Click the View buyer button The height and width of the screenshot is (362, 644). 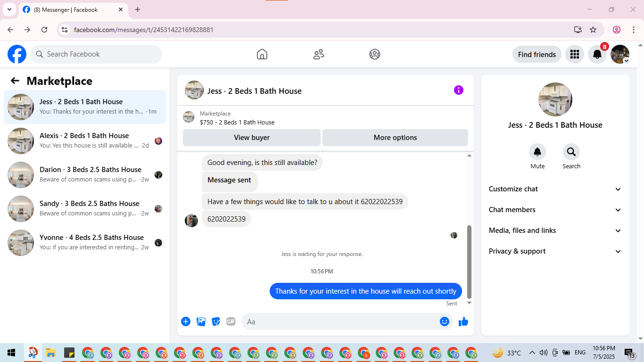[x=252, y=138]
